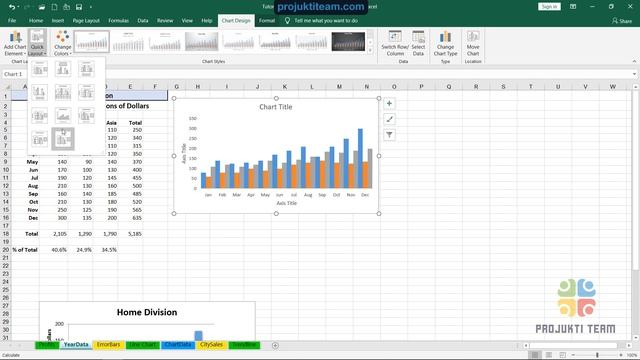640x360 pixels.
Task: Apply the first chart style thumbnail
Action: (92, 41)
